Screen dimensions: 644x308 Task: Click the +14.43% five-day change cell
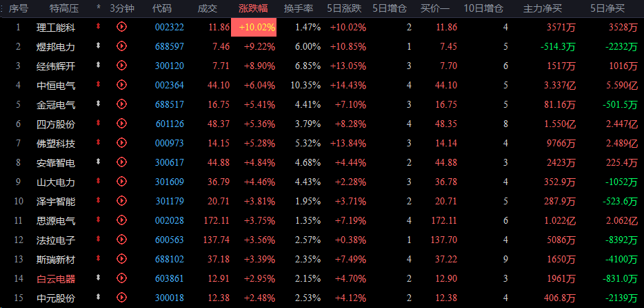coord(348,86)
